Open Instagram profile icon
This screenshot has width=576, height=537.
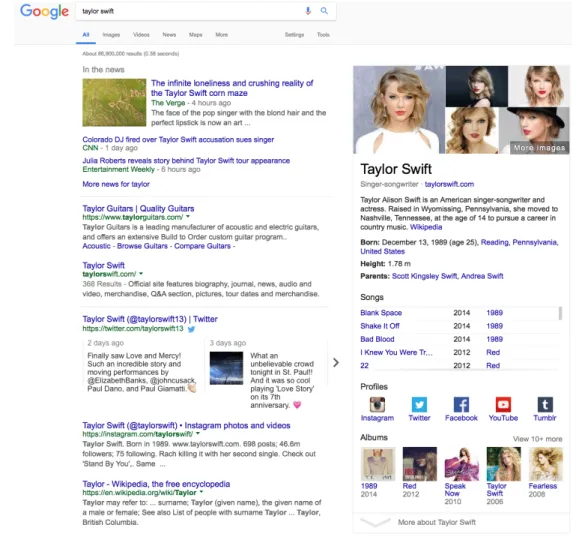pos(377,405)
